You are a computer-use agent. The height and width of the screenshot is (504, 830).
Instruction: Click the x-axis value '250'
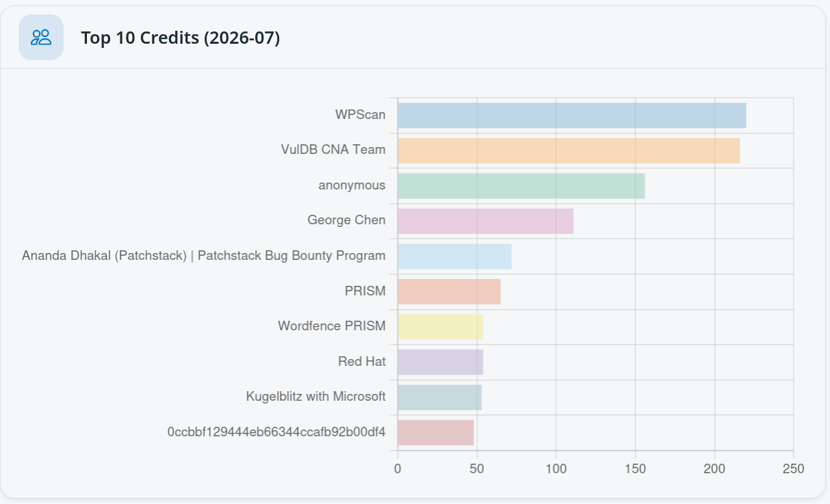794,469
